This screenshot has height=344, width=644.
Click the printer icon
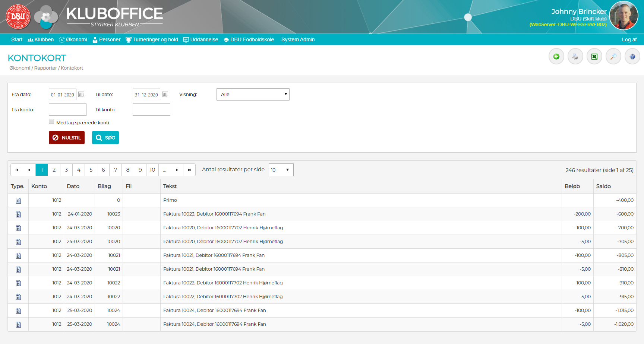point(575,57)
